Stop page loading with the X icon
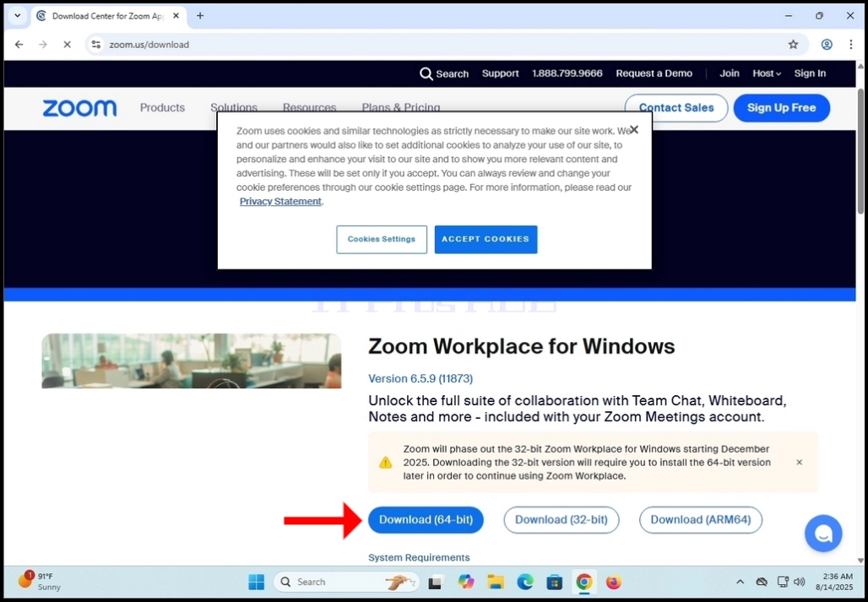This screenshot has height=602, width=868. pos(67,44)
